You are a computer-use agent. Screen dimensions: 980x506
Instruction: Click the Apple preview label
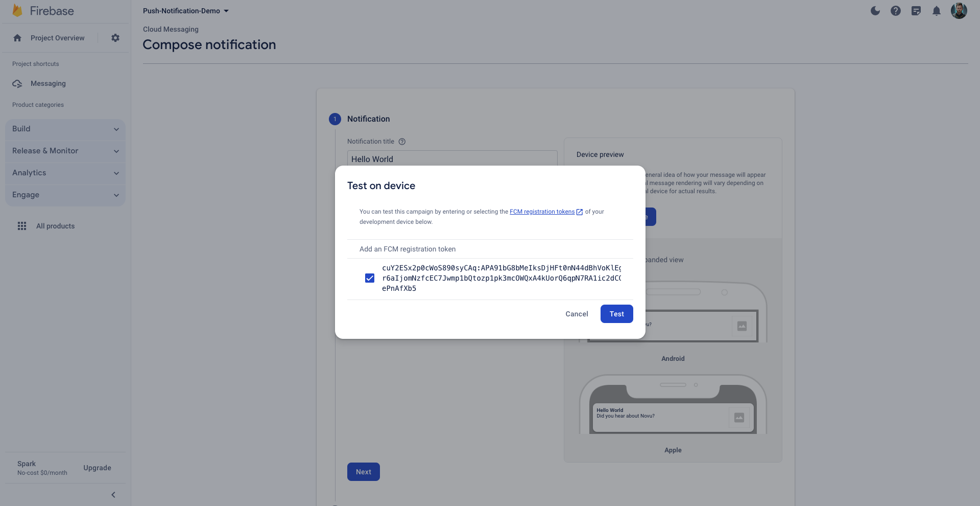[673, 450]
